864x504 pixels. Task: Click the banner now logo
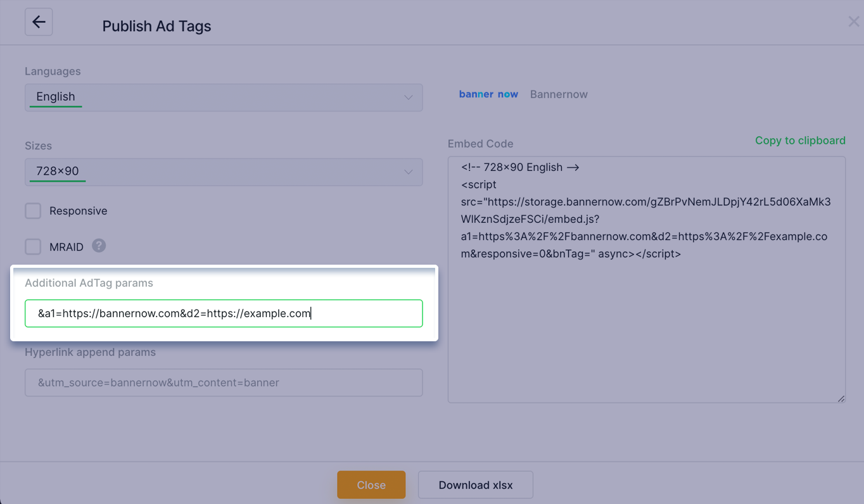point(488,94)
